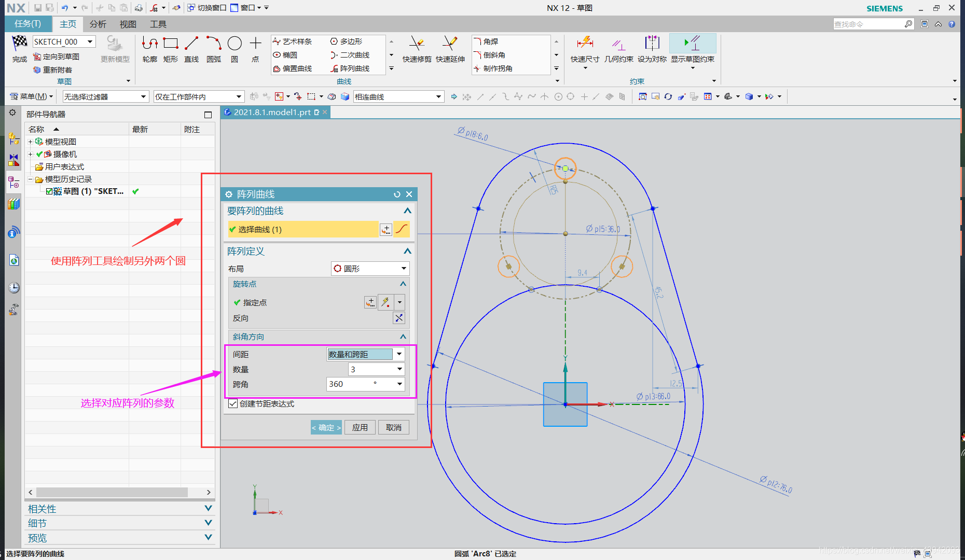Open the SKETCH_000 name dropdown
965x560 pixels.
tap(90, 41)
